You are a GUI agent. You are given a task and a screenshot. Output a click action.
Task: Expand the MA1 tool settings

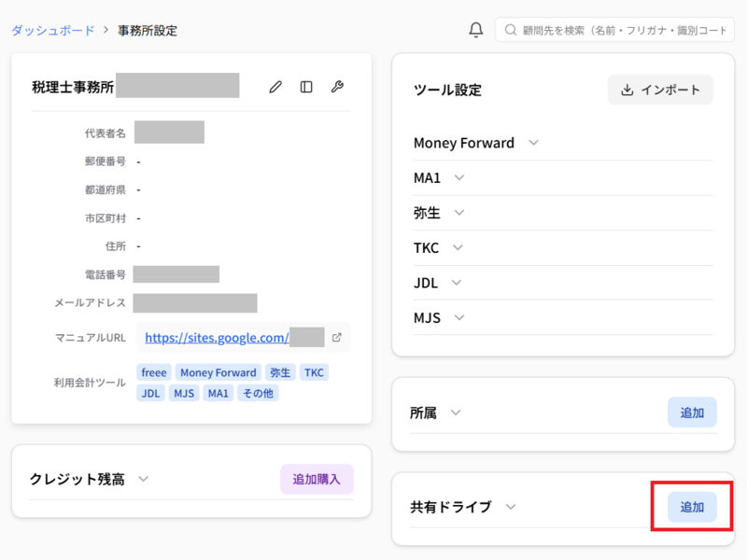pyautogui.click(x=459, y=177)
